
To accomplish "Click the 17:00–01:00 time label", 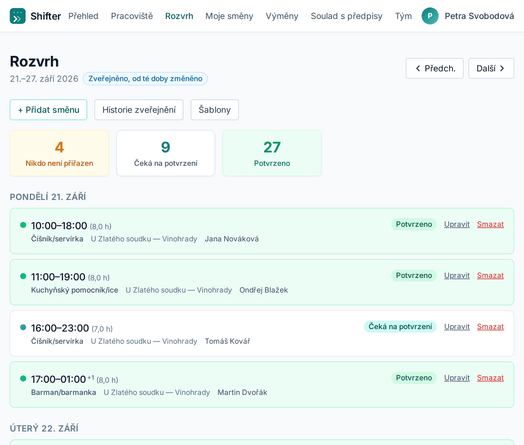I will [x=58, y=379].
